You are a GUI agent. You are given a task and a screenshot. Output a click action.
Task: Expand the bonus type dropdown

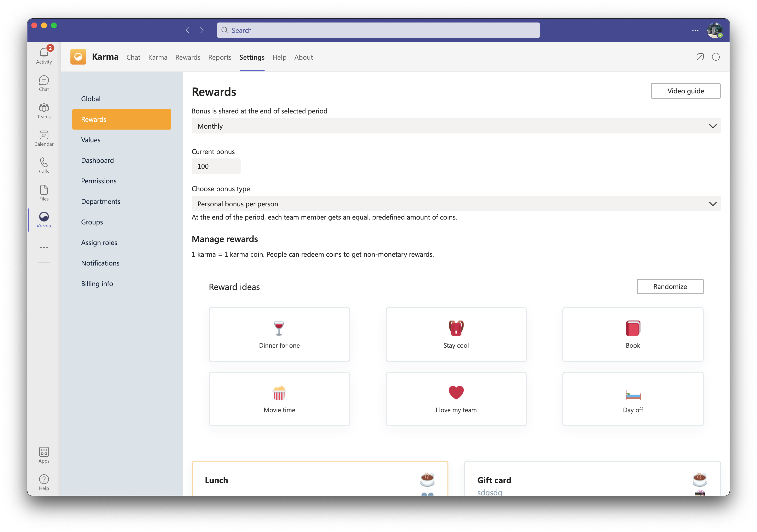coord(456,204)
